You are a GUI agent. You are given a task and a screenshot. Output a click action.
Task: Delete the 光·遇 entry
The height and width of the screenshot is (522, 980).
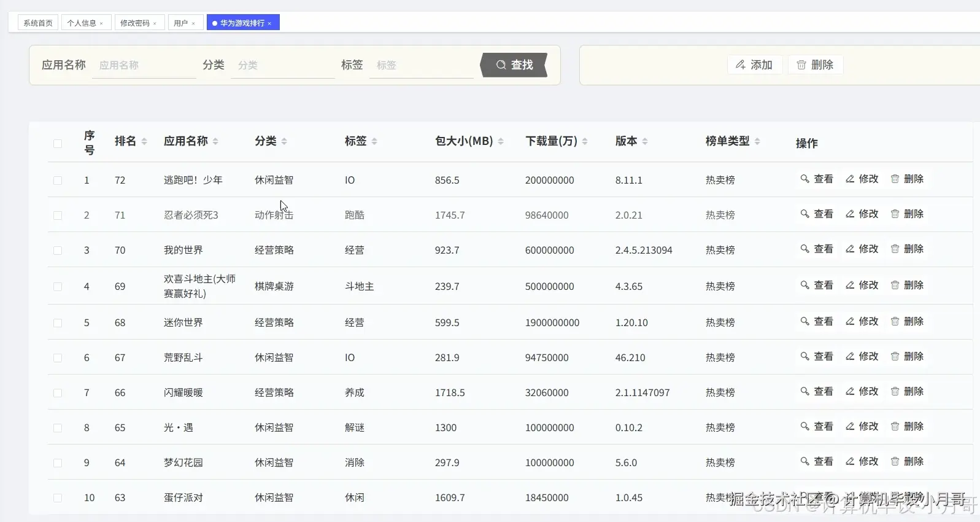click(907, 426)
